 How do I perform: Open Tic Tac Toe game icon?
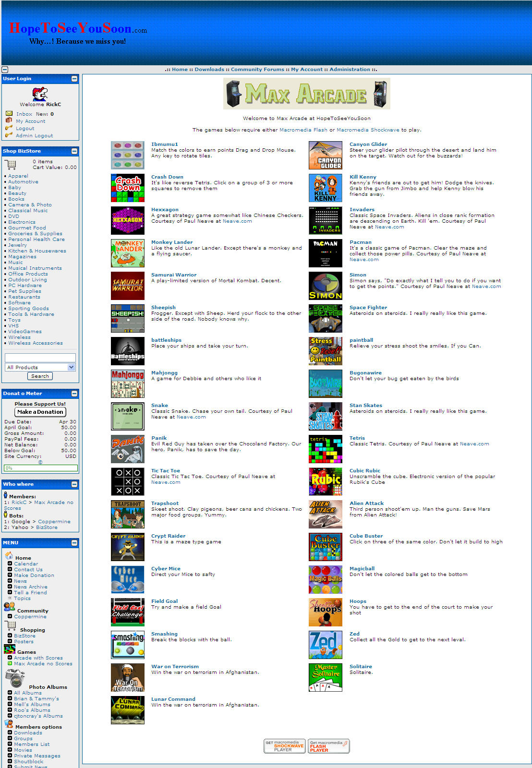[128, 482]
